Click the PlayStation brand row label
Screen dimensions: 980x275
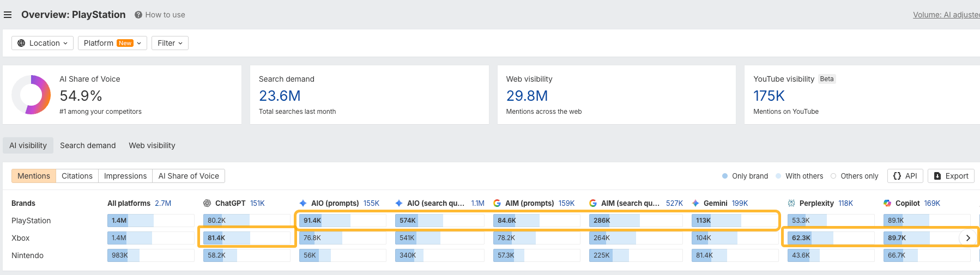31,221
